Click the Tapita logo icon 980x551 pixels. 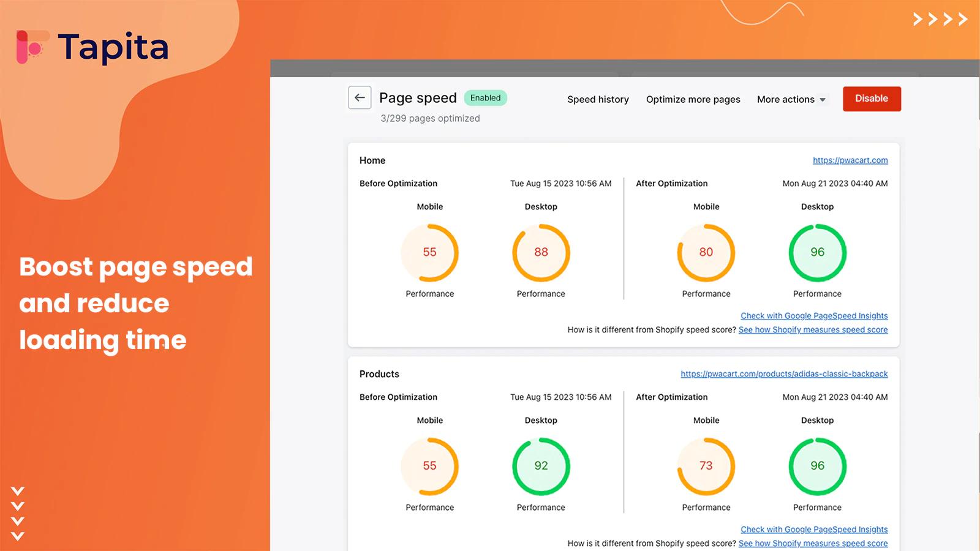(32, 47)
